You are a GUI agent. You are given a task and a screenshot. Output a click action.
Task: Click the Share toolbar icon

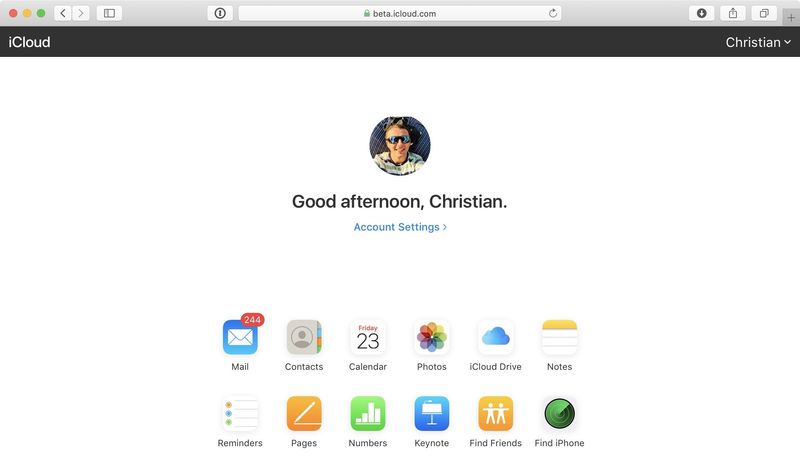click(733, 13)
